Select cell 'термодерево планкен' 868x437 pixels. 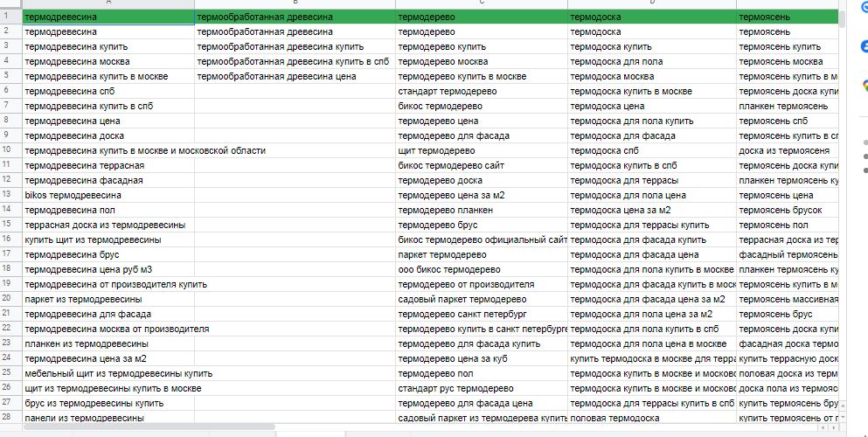point(482,211)
